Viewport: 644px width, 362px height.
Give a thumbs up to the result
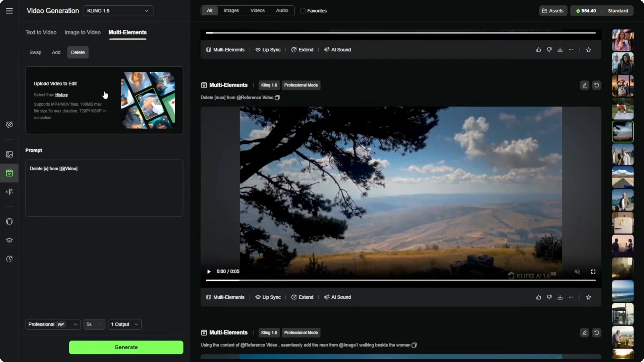tap(538, 297)
